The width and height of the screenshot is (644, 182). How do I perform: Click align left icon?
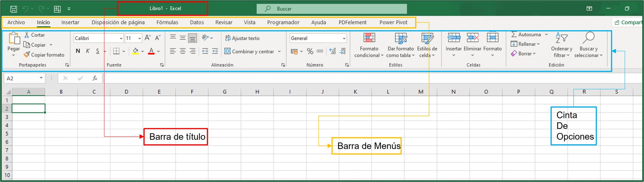(173, 51)
